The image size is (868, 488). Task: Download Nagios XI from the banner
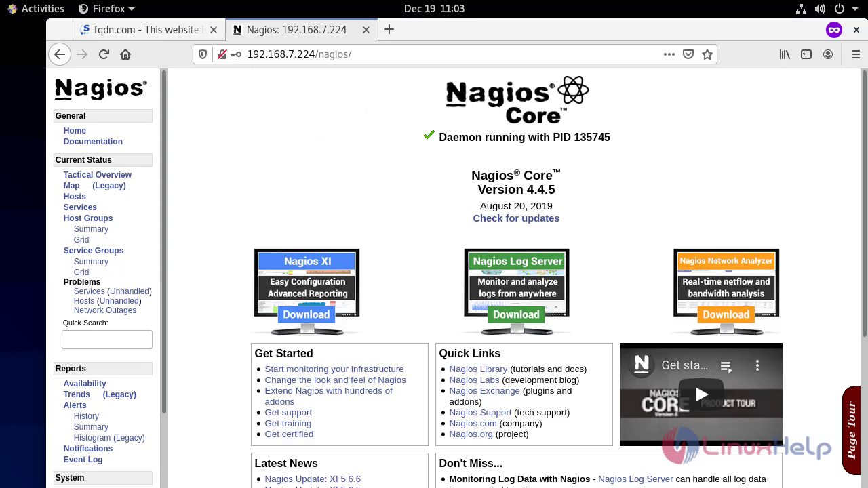[x=307, y=314]
